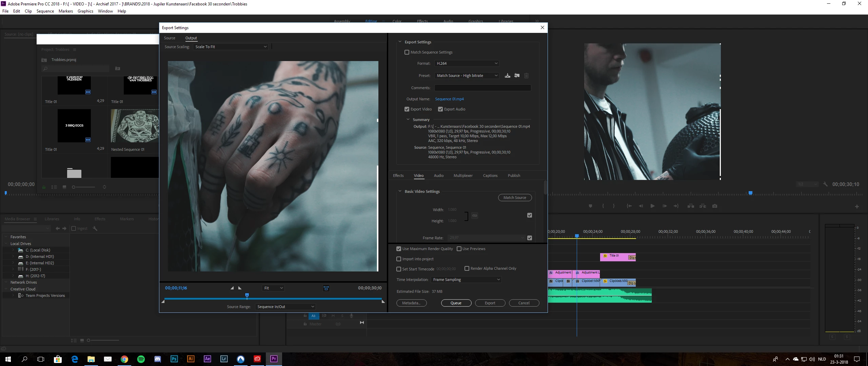
Task: Click the aspect ratio correction icon
Action: coord(326,288)
